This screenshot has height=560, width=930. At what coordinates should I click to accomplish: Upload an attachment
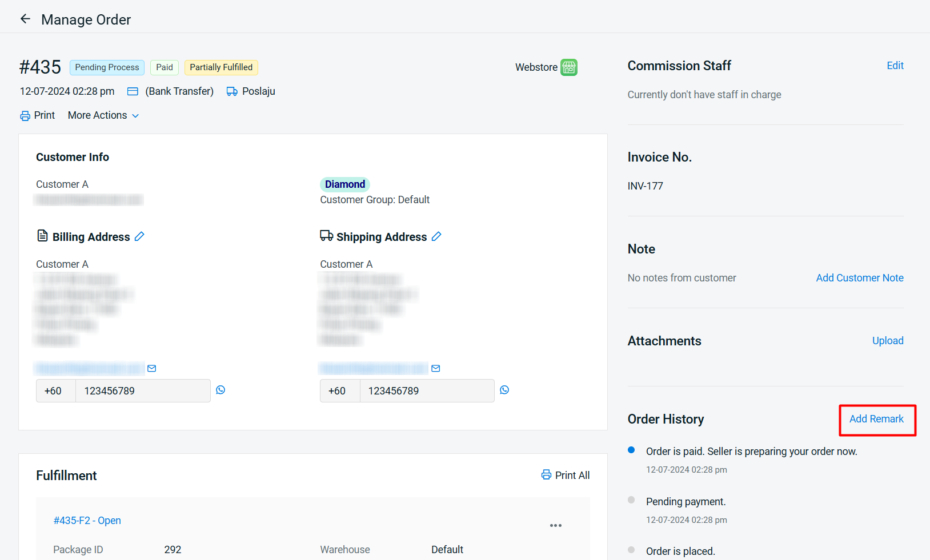(x=887, y=341)
